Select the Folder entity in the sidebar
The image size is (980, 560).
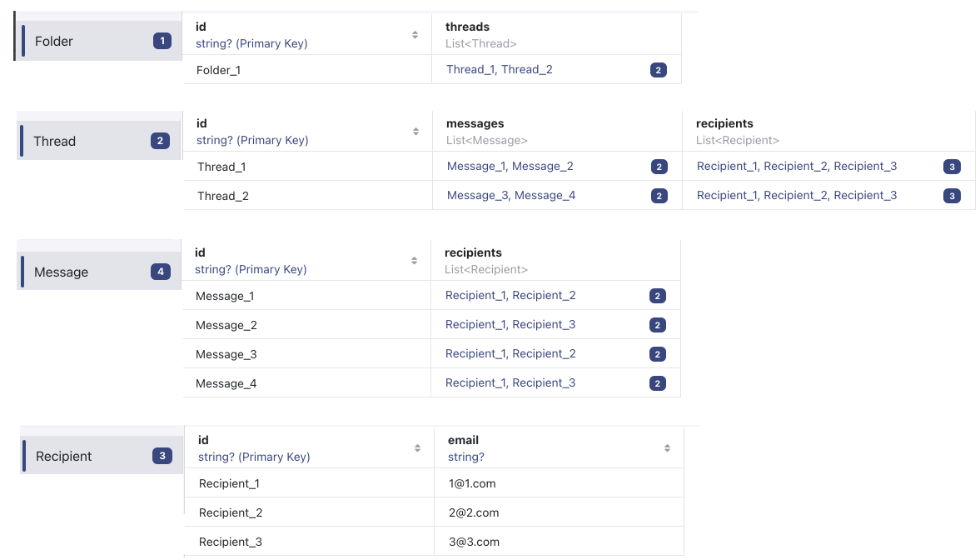click(54, 40)
